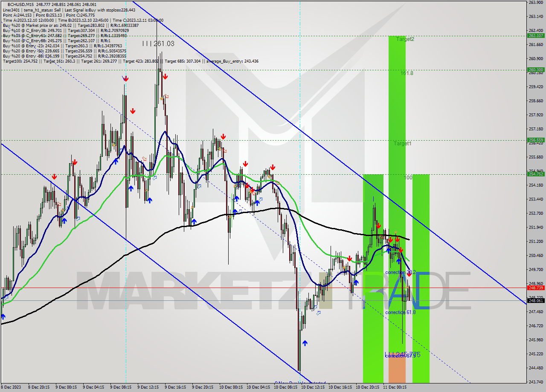Image resolution: width=546 pixels, height=392 pixels.
Task: Click the '10 Dec 04:15' time axis label
Action: coord(258,387)
